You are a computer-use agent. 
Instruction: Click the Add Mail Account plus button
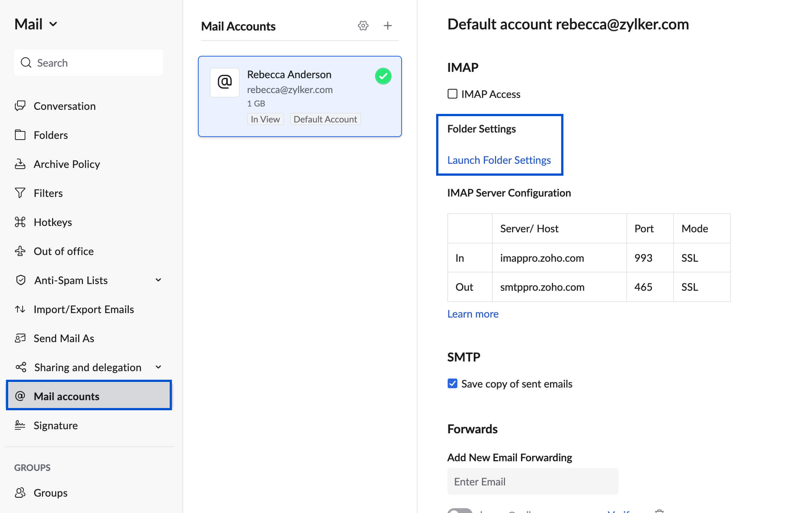click(387, 25)
